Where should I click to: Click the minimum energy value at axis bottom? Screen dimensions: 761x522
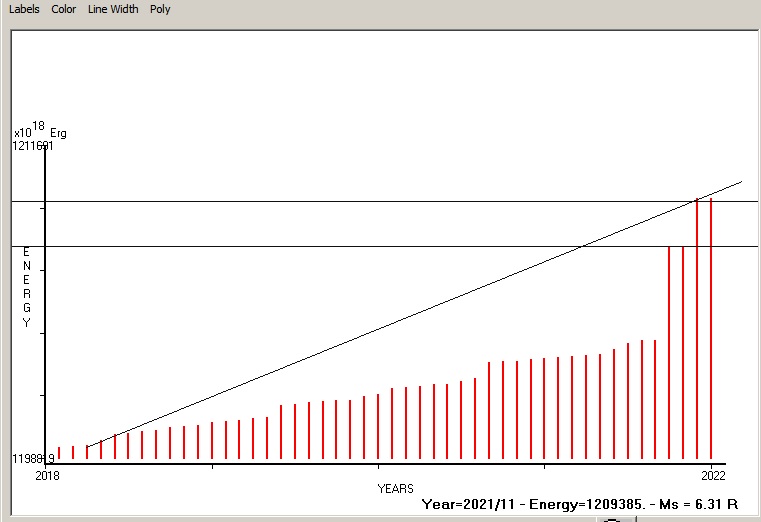pos(33,458)
